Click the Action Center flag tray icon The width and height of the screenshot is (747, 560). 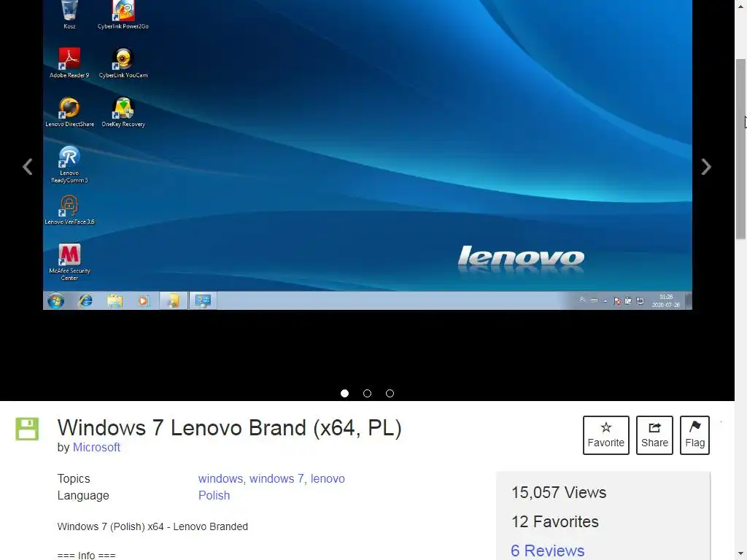617,301
